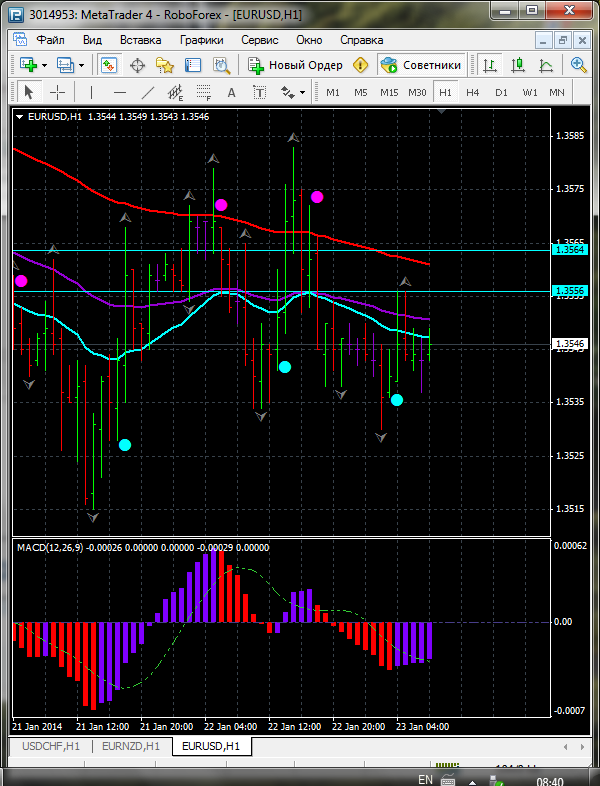Select the text 'A' tool
The width and height of the screenshot is (600, 786).
232,92
